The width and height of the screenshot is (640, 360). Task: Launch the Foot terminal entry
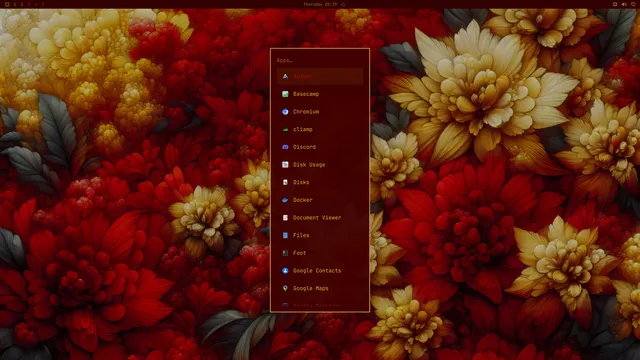point(320,253)
